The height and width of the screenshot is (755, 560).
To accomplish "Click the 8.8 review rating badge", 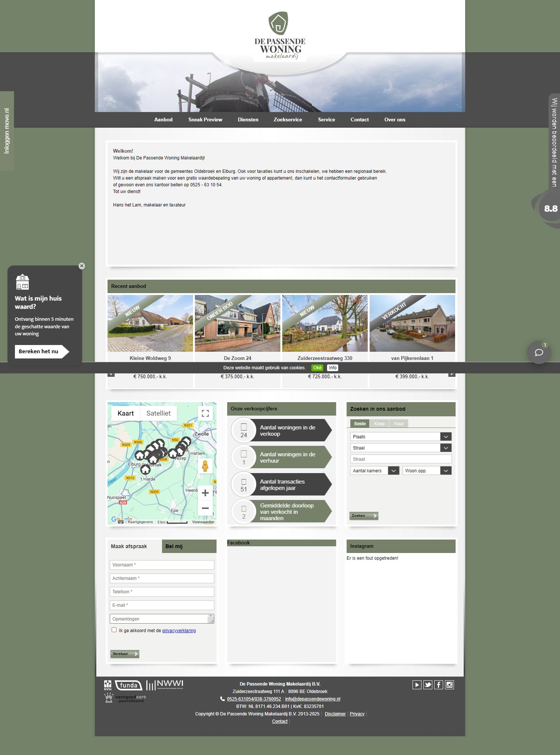I will (x=550, y=208).
